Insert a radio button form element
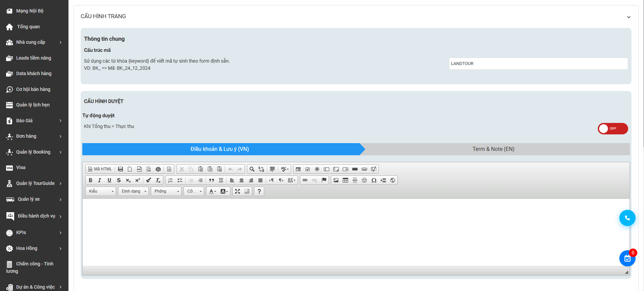Viewport: 644px width, 291px height. pyautogui.click(x=317, y=169)
